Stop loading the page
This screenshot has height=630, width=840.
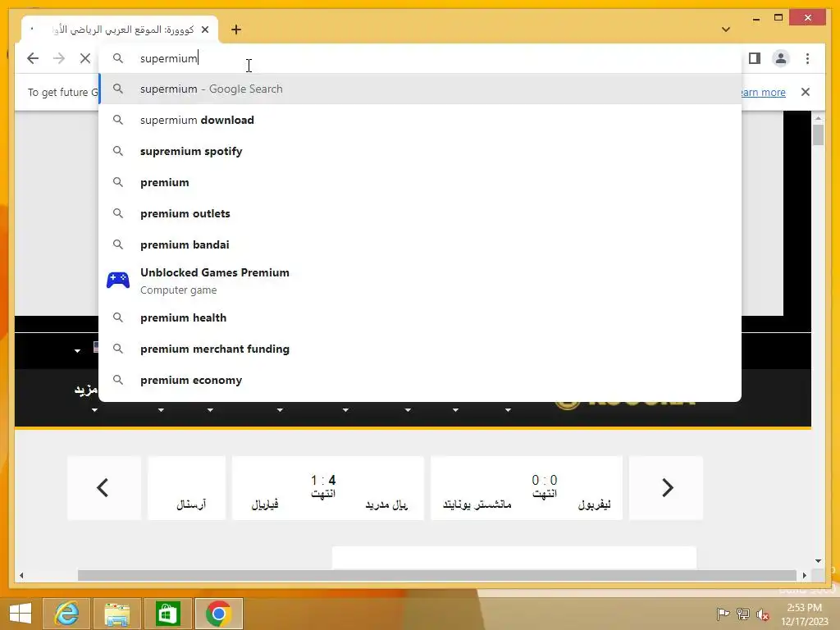point(85,58)
